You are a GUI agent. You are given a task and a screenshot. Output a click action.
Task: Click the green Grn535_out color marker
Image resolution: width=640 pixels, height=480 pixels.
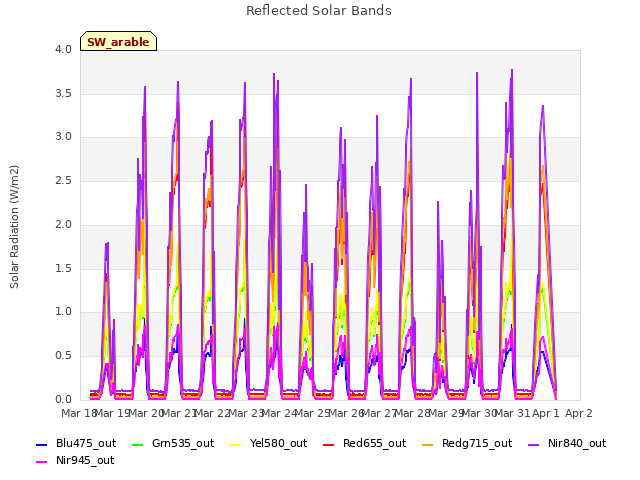(138, 444)
